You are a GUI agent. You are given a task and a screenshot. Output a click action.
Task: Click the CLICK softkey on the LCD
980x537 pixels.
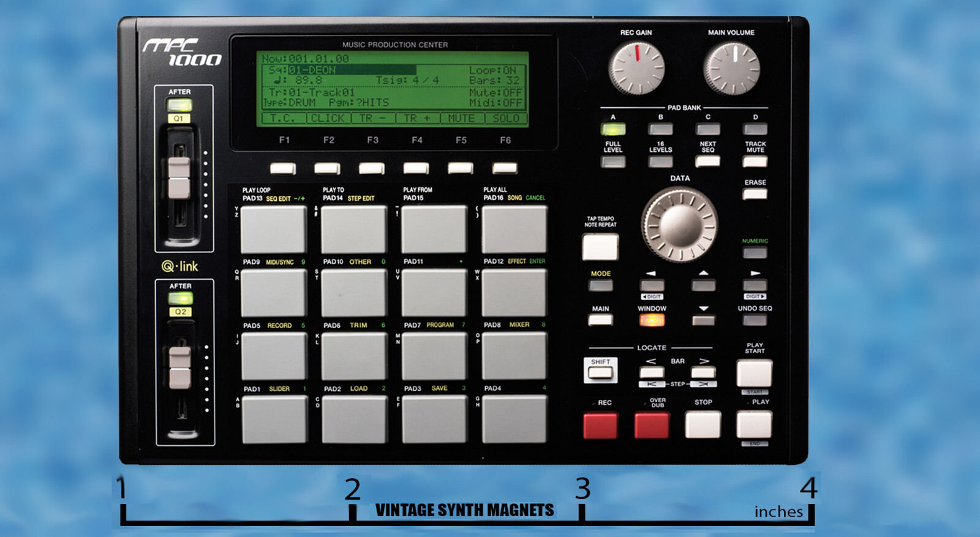pyautogui.click(x=328, y=118)
